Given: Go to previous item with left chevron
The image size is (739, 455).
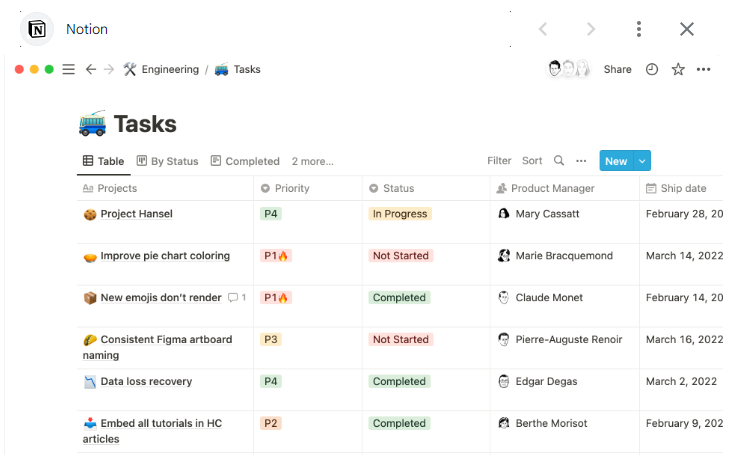Looking at the screenshot, I should click(x=543, y=29).
